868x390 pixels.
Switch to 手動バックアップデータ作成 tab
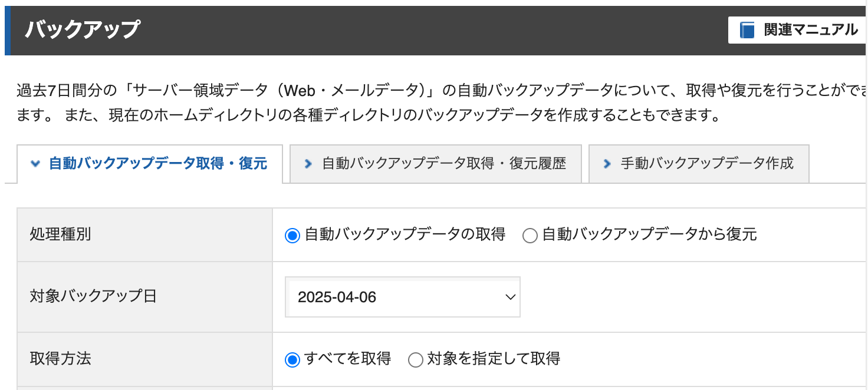[x=699, y=163]
